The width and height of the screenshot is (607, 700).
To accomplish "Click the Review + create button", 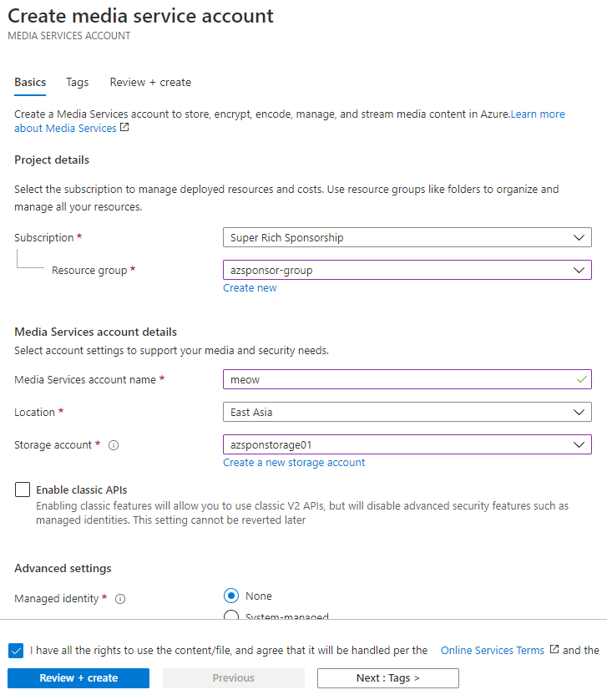I will coord(78,678).
